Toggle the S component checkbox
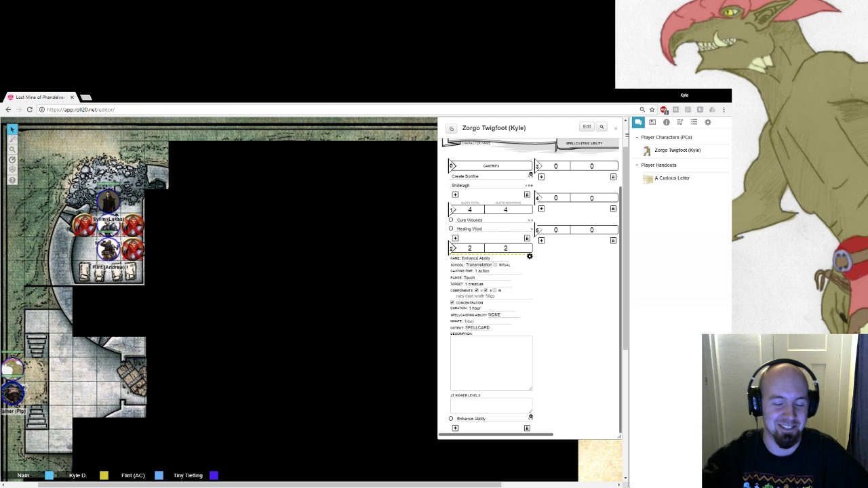 (x=486, y=290)
